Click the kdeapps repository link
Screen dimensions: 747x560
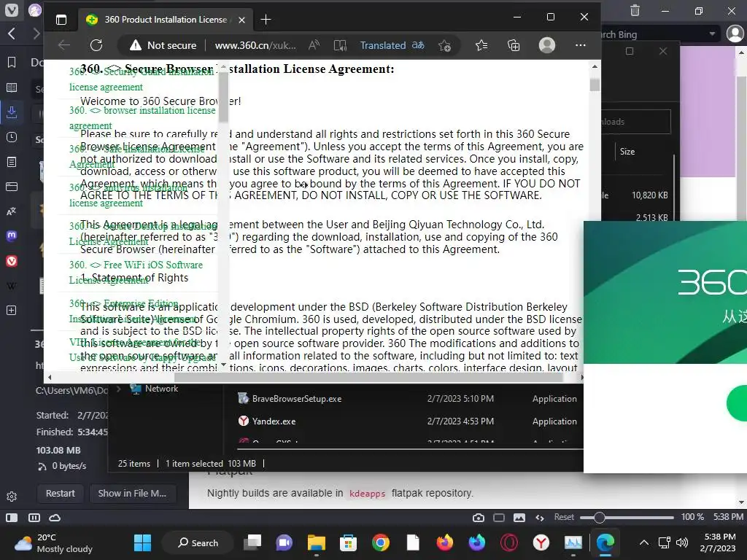point(367,494)
